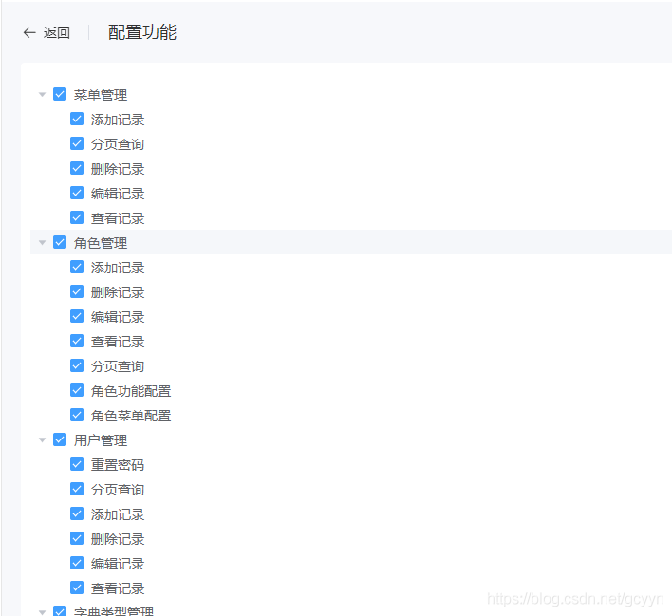Screen dimensions: 672x616
Task: Click 分页查询 label under 用户管理
Action: (x=118, y=490)
